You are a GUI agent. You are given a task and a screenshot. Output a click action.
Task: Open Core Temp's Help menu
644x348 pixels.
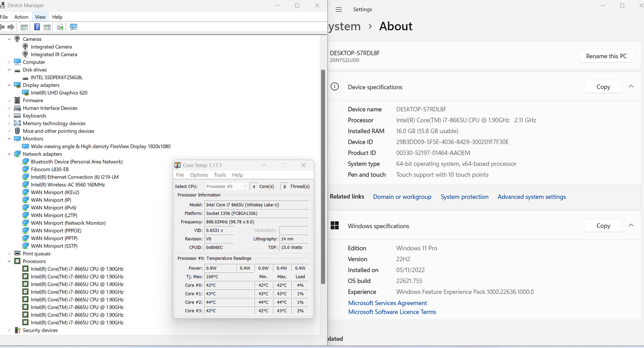point(238,175)
